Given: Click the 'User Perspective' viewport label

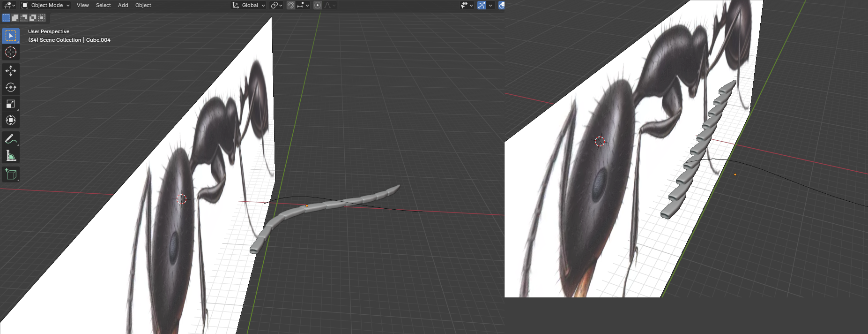Looking at the screenshot, I should pyautogui.click(x=49, y=31).
